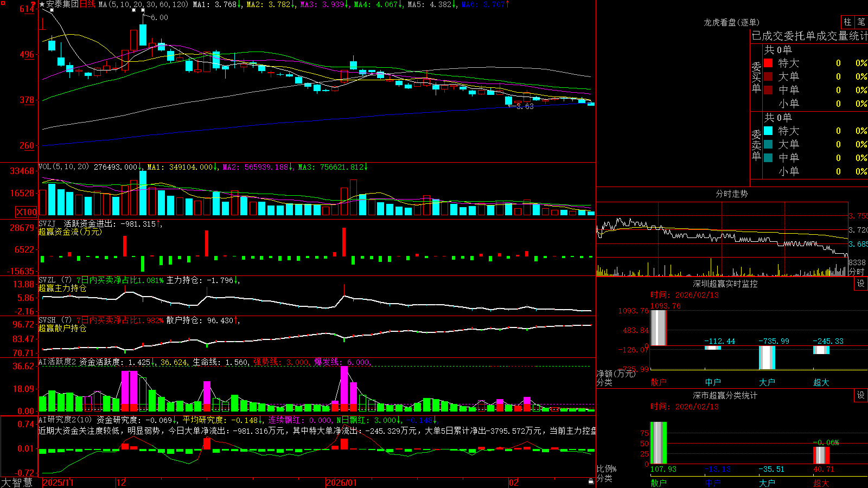Click the 2026/01 date marker on timeline
The width and height of the screenshot is (868, 488).
click(x=342, y=483)
